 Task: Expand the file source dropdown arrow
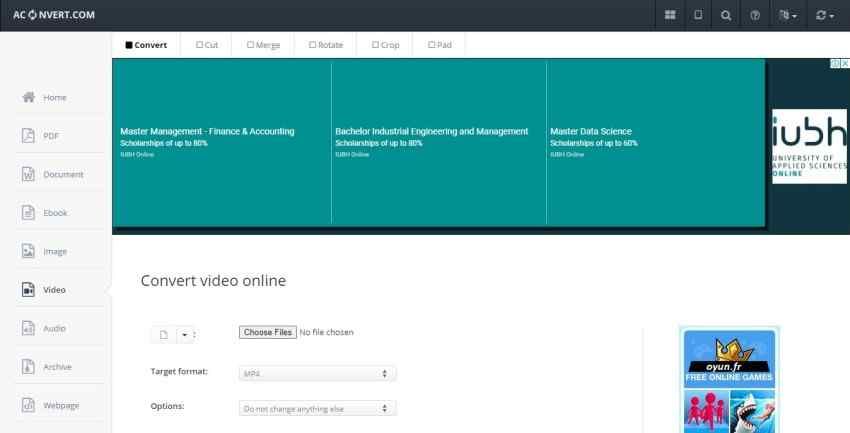(x=185, y=335)
